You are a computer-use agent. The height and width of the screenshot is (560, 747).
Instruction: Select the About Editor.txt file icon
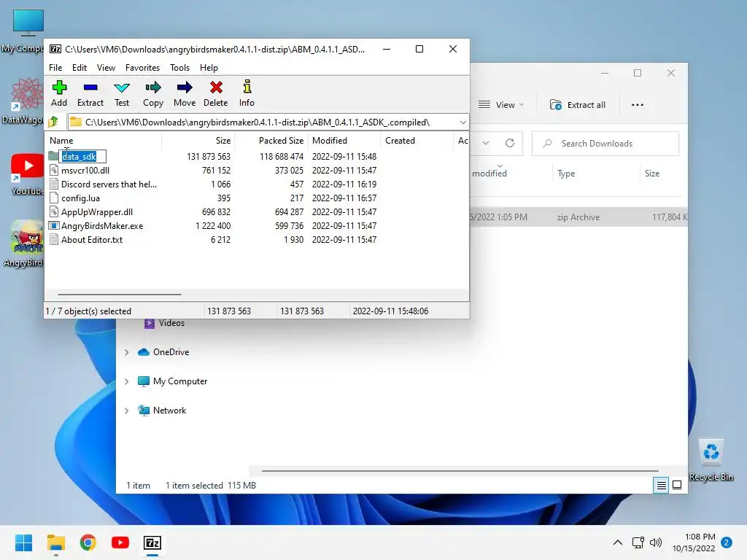coord(54,239)
